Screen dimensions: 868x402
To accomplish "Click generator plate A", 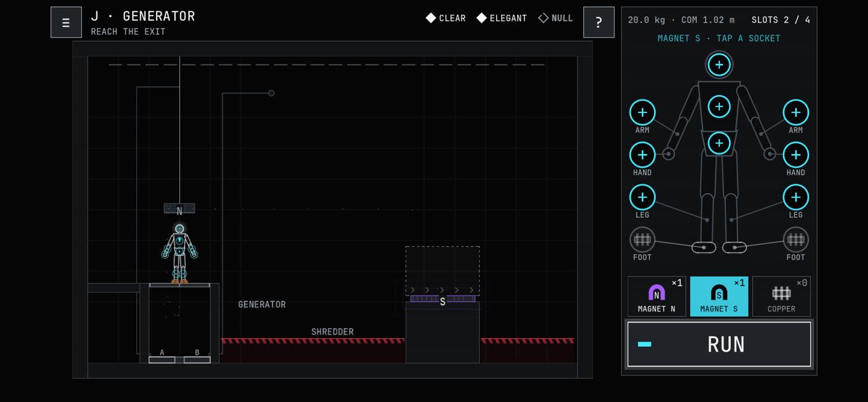I will (x=162, y=360).
